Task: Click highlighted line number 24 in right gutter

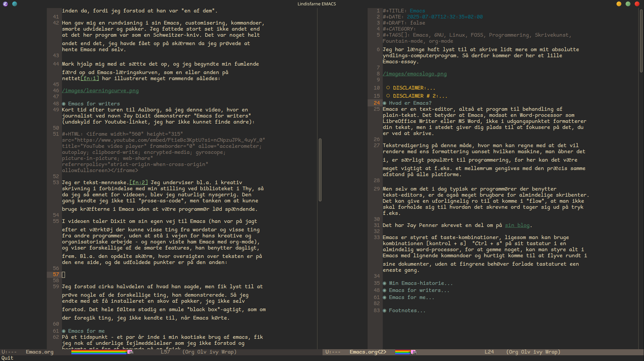Action: click(377, 103)
